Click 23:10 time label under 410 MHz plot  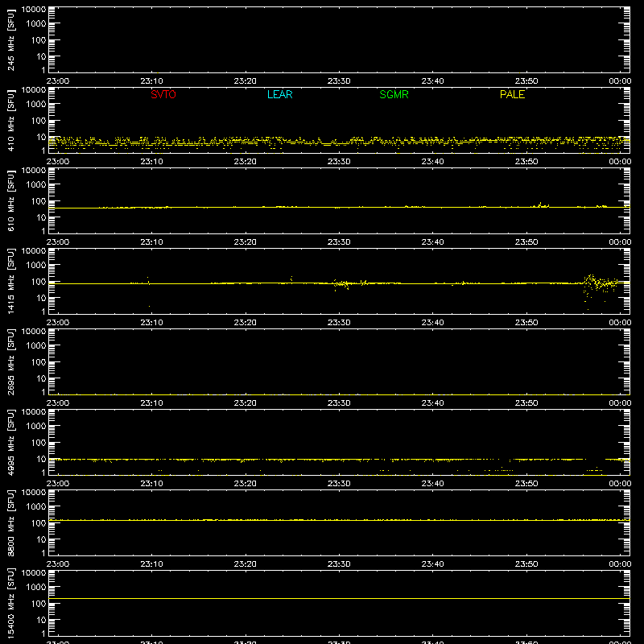[x=151, y=162]
